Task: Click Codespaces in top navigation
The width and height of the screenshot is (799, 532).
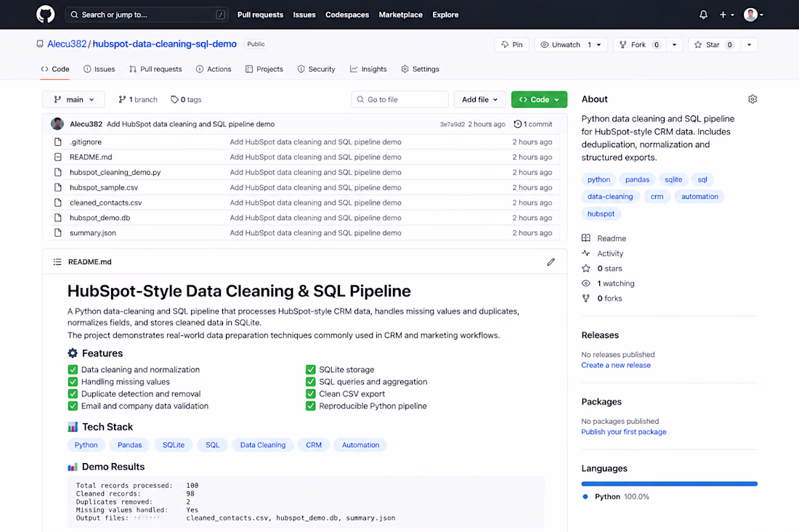Action: coord(347,15)
